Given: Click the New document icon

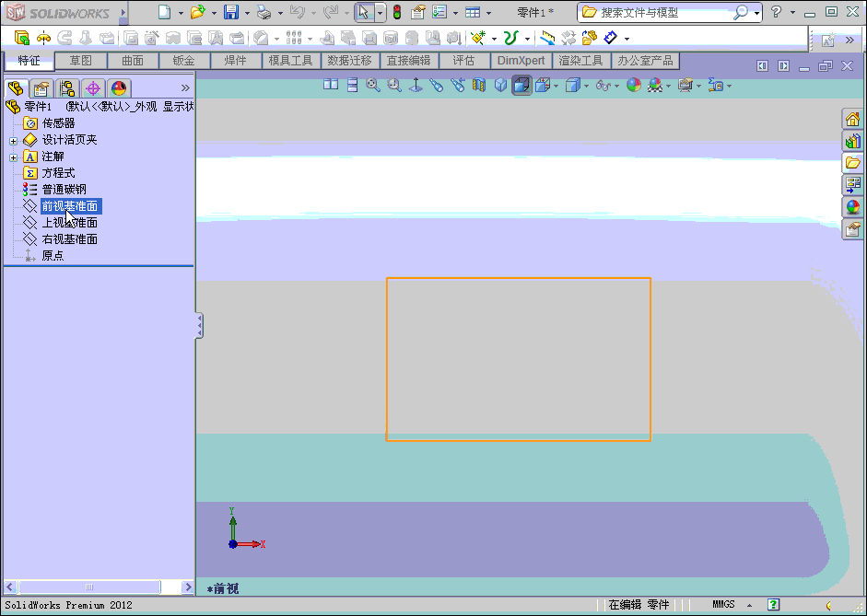Looking at the screenshot, I should [x=164, y=12].
